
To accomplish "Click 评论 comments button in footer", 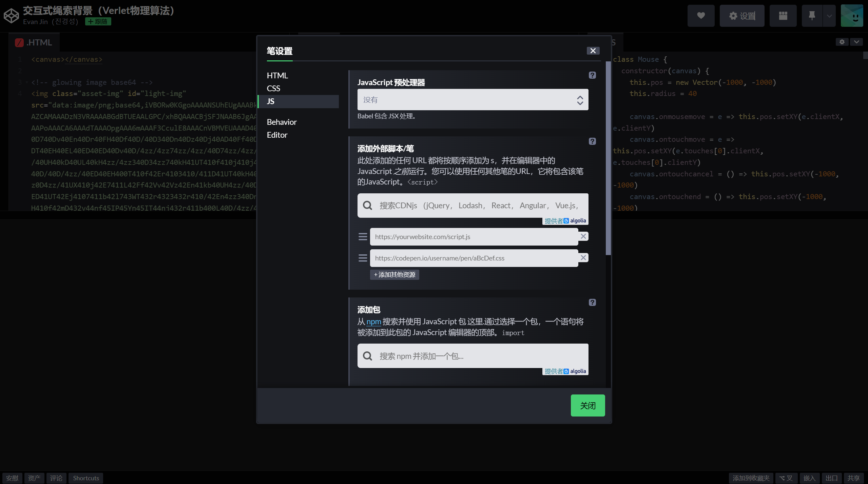I will (56, 478).
